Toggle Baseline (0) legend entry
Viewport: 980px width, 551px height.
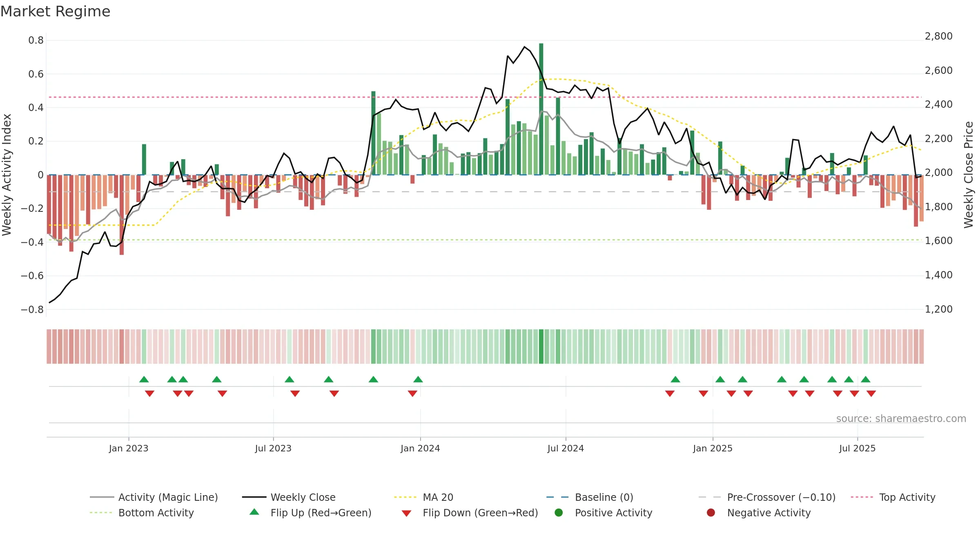point(590,497)
